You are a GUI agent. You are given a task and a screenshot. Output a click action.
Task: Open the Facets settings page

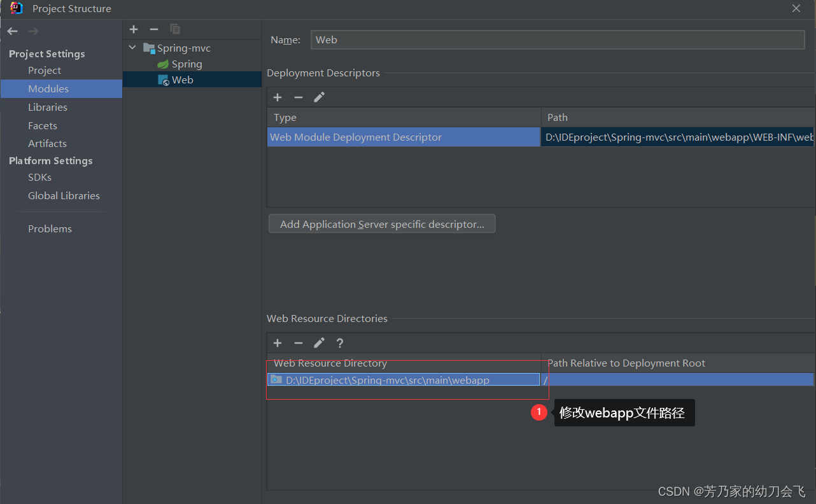pos(43,125)
